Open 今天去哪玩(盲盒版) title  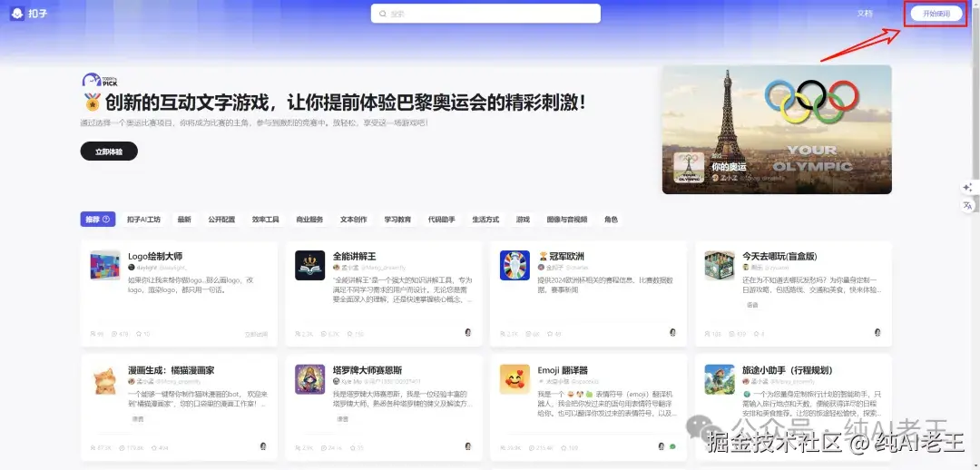point(780,256)
